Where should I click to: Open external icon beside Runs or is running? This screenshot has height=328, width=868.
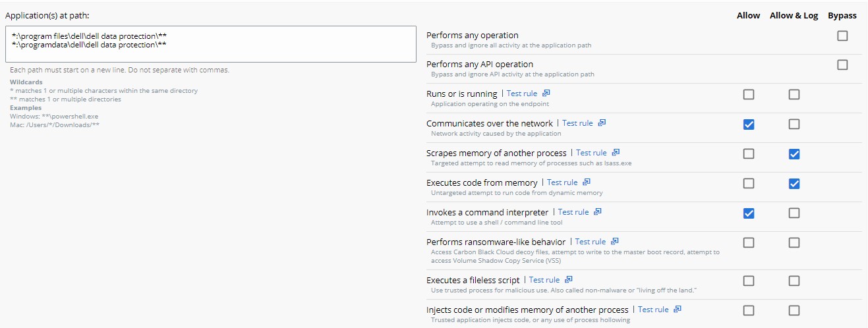(546, 94)
